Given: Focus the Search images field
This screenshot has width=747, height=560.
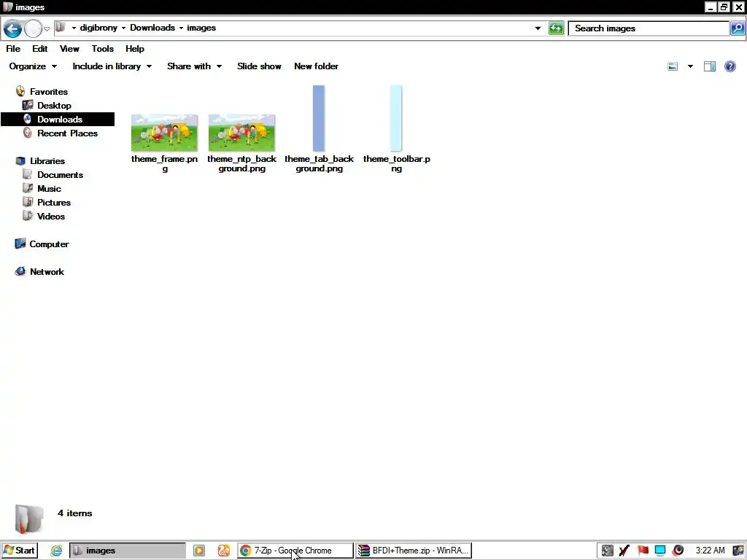Looking at the screenshot, I should pyautogui.click(x=649, y=28).
